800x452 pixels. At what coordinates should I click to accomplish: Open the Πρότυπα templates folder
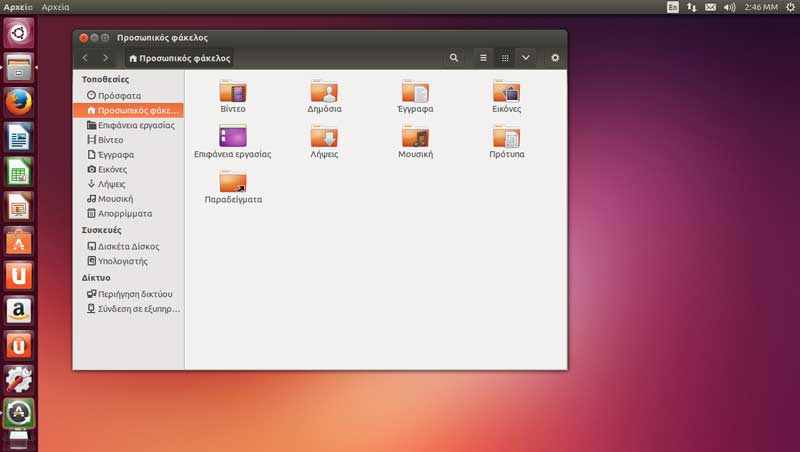pyautogui.click(x=507, y=136)
